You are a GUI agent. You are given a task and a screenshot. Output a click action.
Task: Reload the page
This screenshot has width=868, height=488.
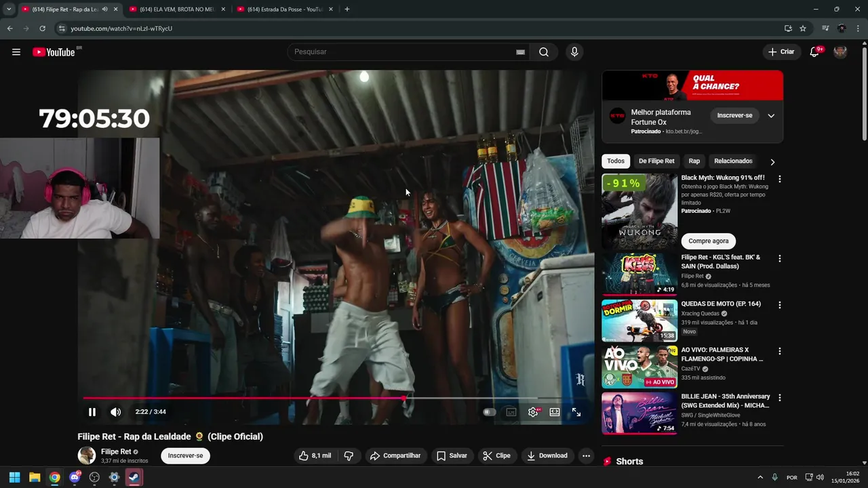[x=42, y=28]
